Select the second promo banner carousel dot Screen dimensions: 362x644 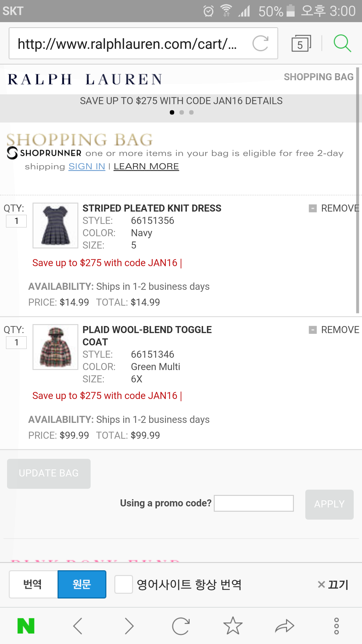pos(182,112)
